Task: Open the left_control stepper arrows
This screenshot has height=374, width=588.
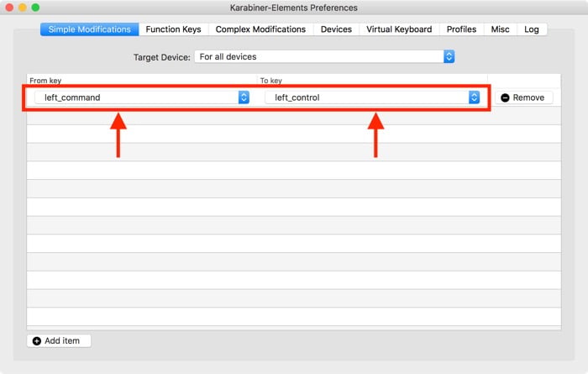Action: (x=474, y=97)
